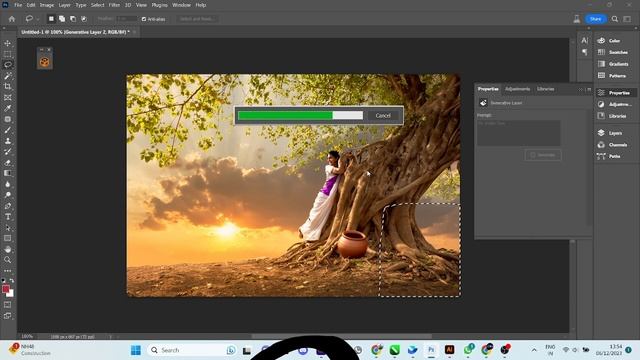Open the Filter menu
Screen dimensions: 640x360
(114, 5)
